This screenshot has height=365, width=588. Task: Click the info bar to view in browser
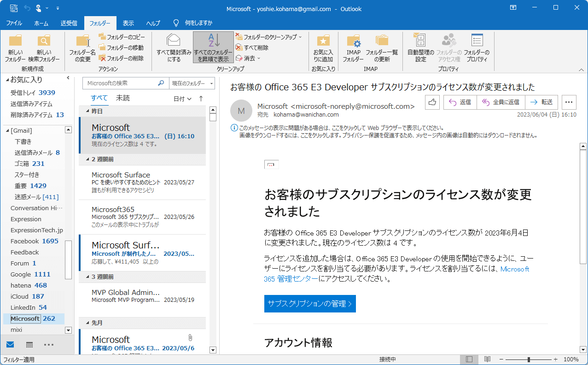tap(341, 128)
